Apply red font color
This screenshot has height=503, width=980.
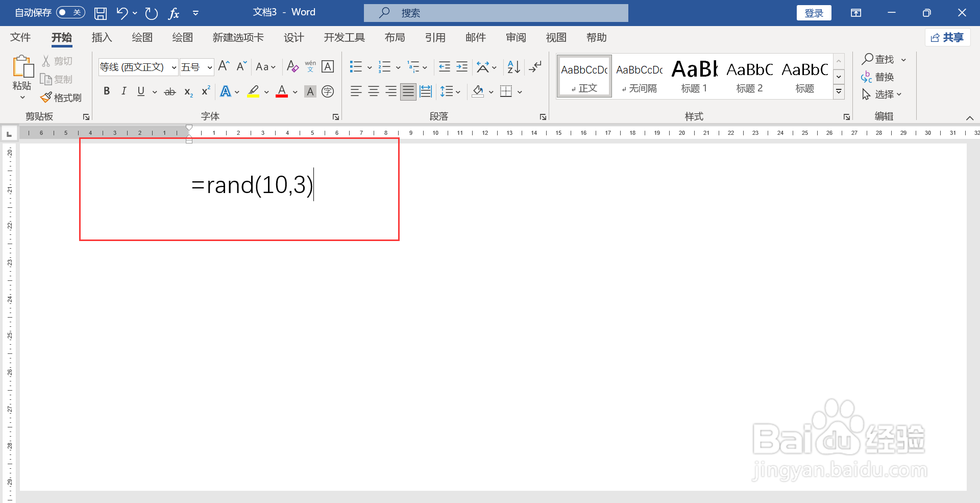click(282, 91)
